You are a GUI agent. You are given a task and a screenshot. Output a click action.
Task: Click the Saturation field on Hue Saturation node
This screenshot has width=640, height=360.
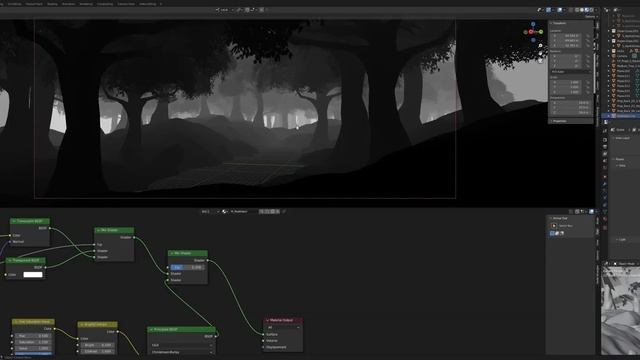point(33,342)
